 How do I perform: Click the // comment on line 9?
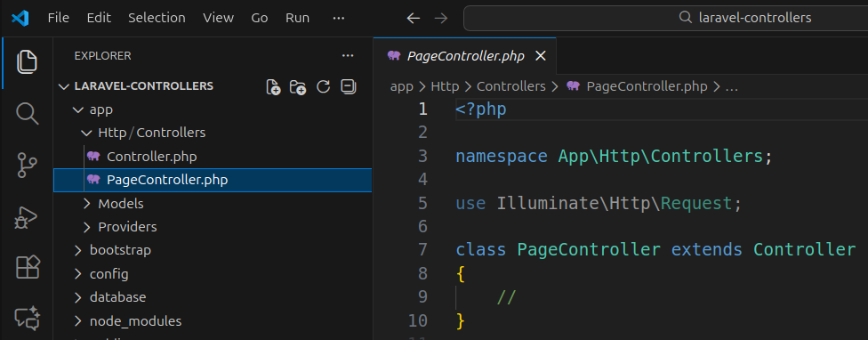(506, 297)
